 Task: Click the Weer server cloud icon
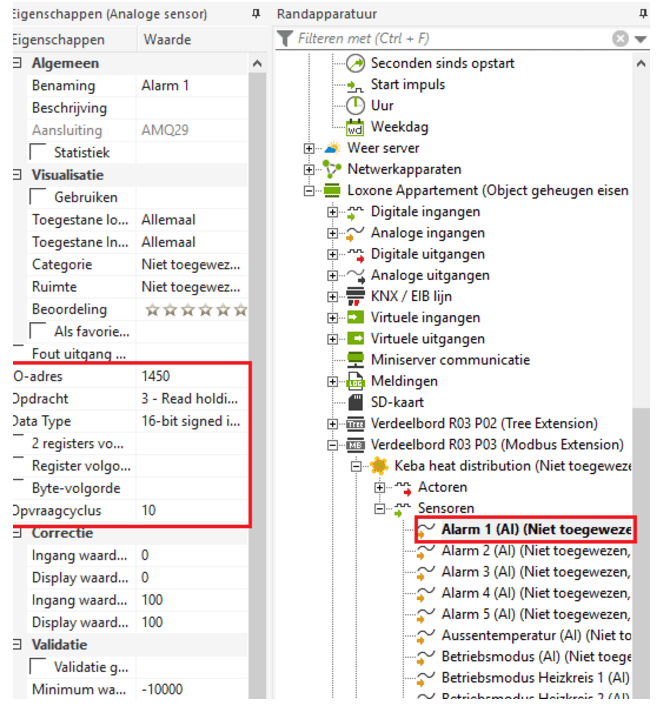point(332,148)
